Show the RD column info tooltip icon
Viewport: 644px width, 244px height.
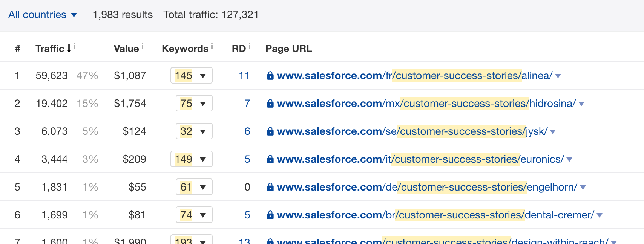(250, 46)
